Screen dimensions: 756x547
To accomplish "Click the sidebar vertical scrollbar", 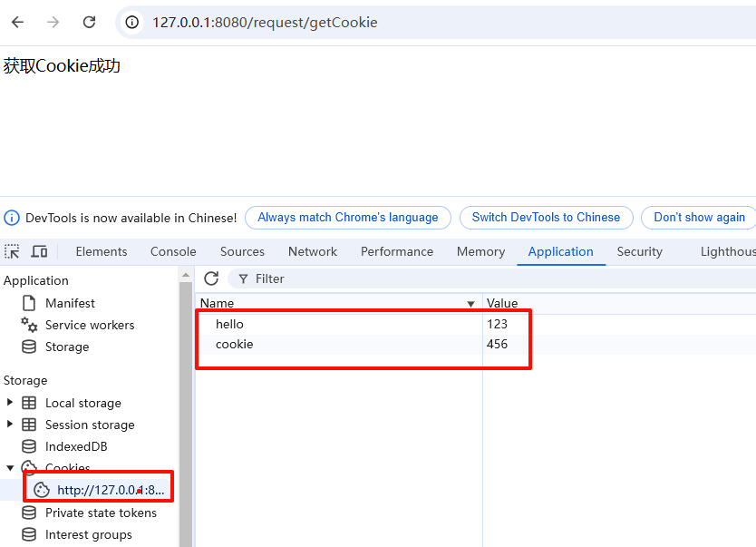I will [x=186, y=410].
